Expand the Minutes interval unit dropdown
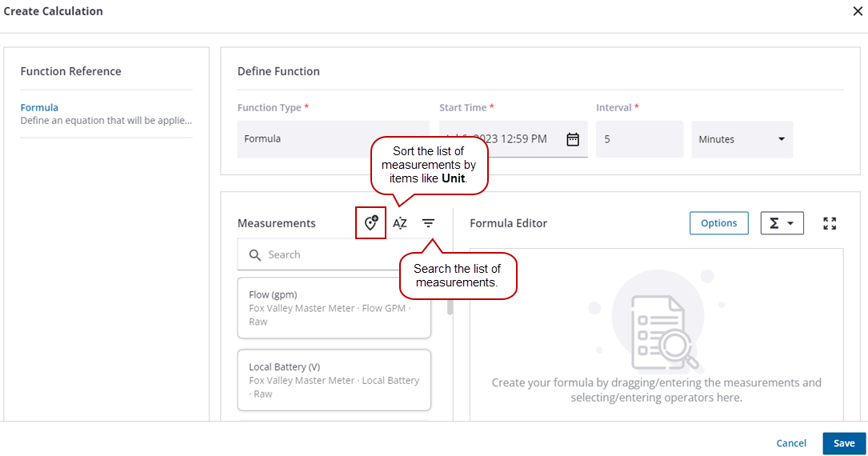This screenshot has width=868, height=456. (x=742, y=139)
